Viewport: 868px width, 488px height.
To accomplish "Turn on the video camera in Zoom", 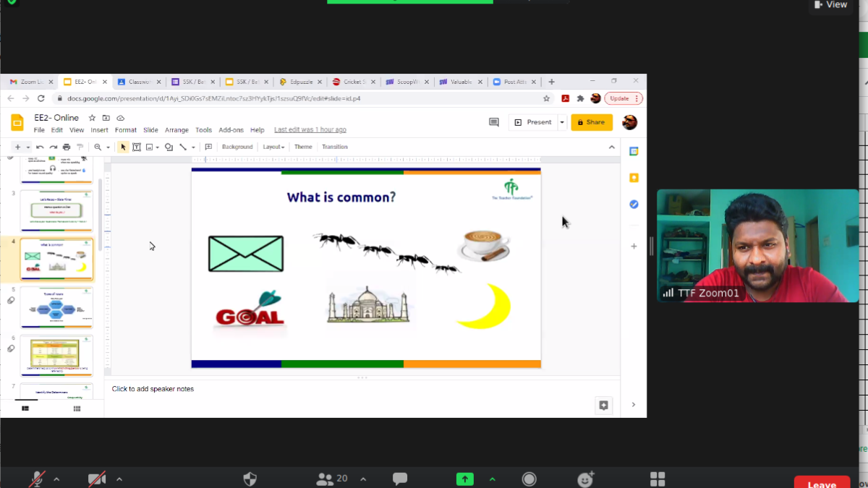I will click(x=97, y=479).
